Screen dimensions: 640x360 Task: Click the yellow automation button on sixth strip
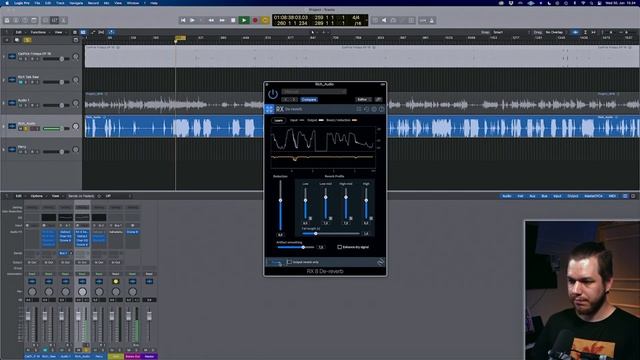116,281
